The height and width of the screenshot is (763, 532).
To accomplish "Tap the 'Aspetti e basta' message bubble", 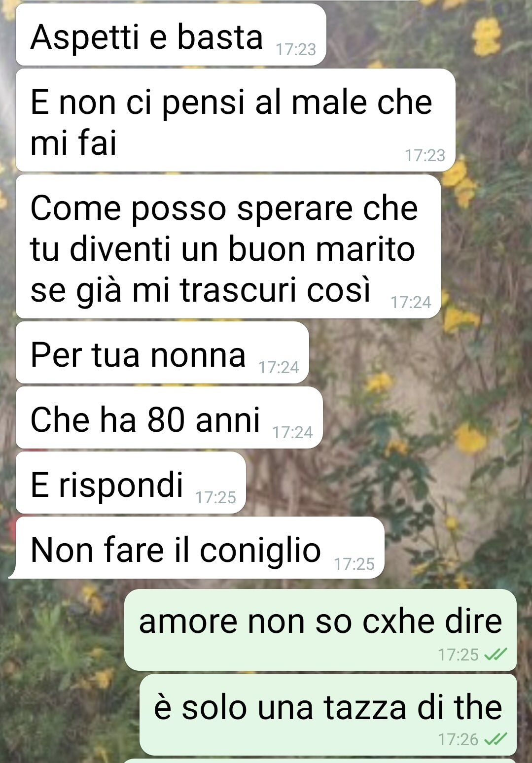I will tap(171, 35).
